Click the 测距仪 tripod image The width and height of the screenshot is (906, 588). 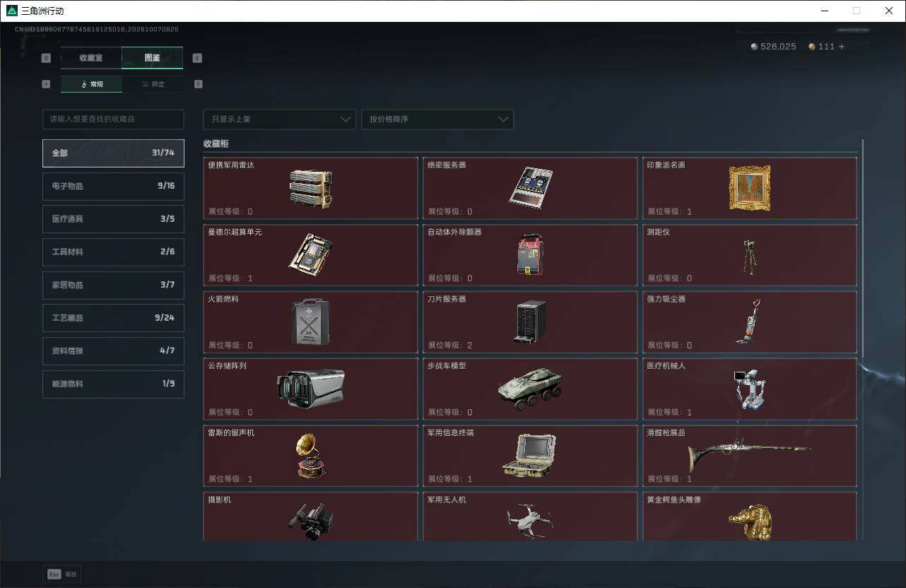[749, 257]
